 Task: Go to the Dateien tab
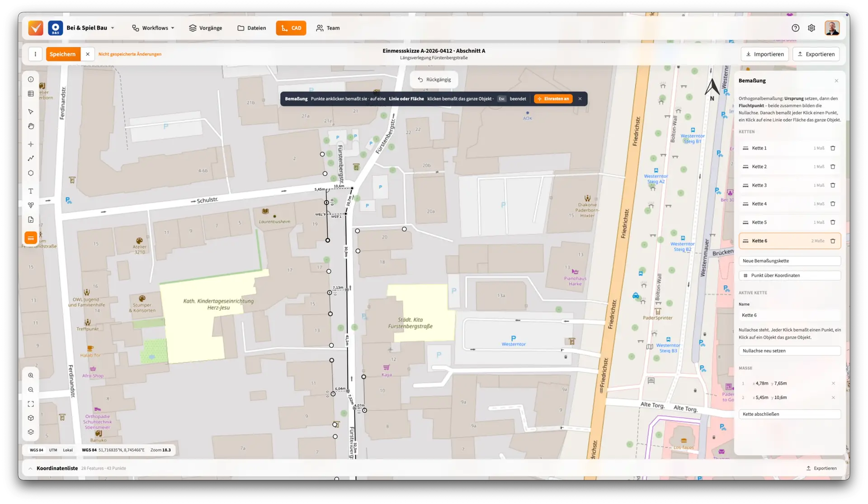click(252, 28)
